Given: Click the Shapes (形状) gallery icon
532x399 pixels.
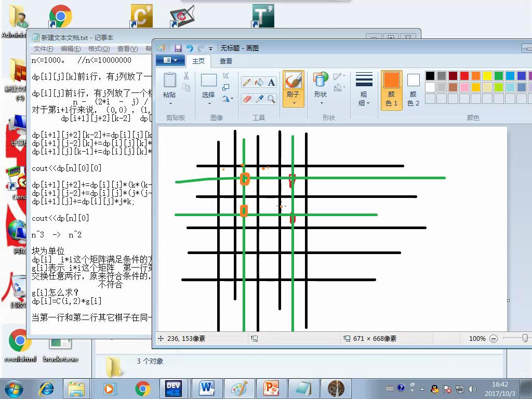Looking at the screenshot, I should [x=320, y=79].
